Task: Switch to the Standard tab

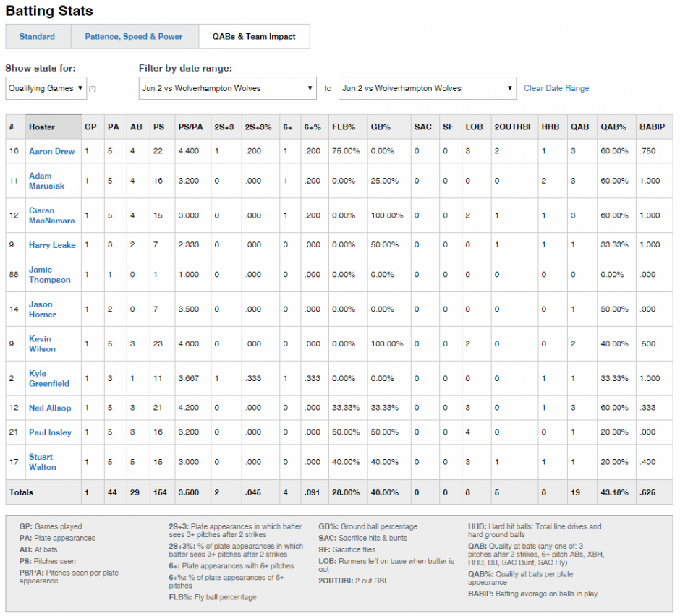Action: [38, 37]
